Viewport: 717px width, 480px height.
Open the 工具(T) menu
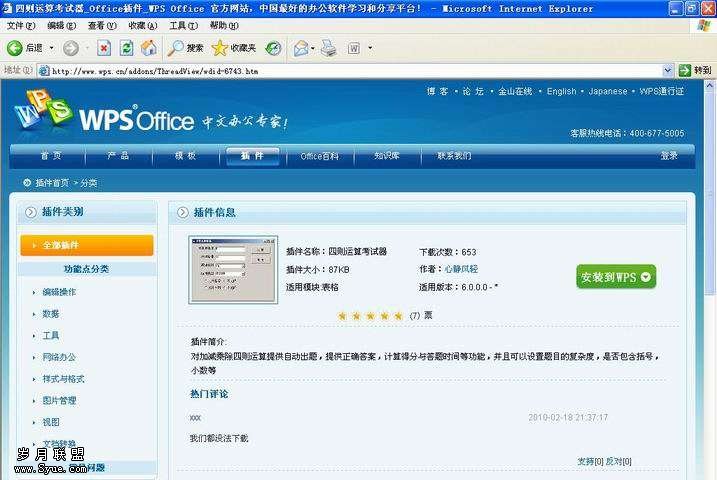tap(183, 26)
